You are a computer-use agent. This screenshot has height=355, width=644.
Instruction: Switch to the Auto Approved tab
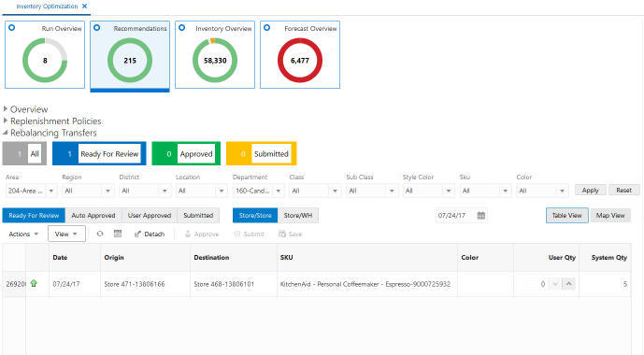pos(93,216)
